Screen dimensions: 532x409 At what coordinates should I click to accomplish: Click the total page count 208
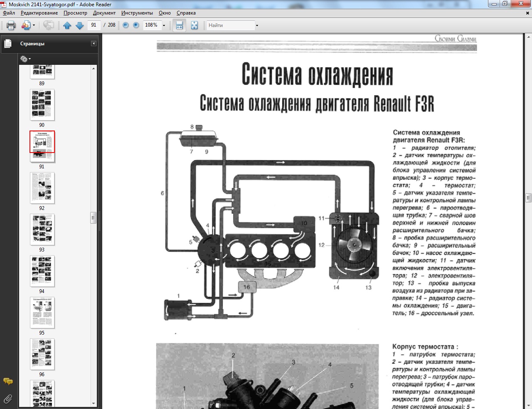pyautogui.click(x=112, y=25)
